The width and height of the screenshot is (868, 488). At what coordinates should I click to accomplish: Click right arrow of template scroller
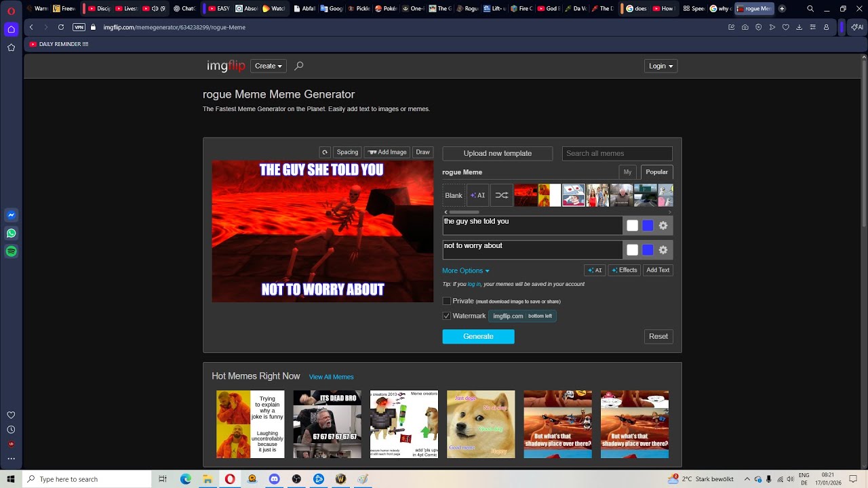(670, 212)
